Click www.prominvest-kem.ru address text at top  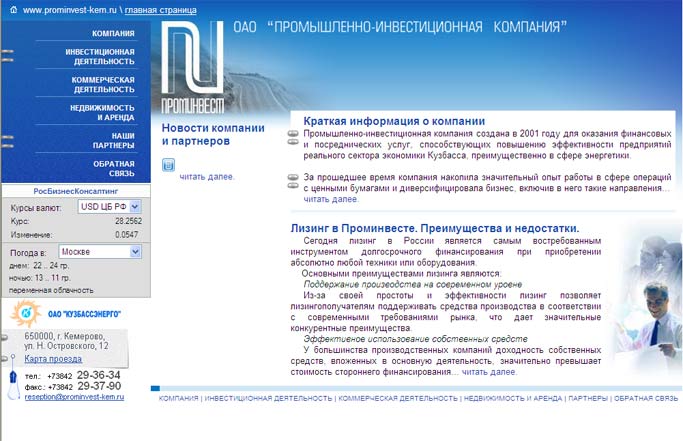coord(70,10)
